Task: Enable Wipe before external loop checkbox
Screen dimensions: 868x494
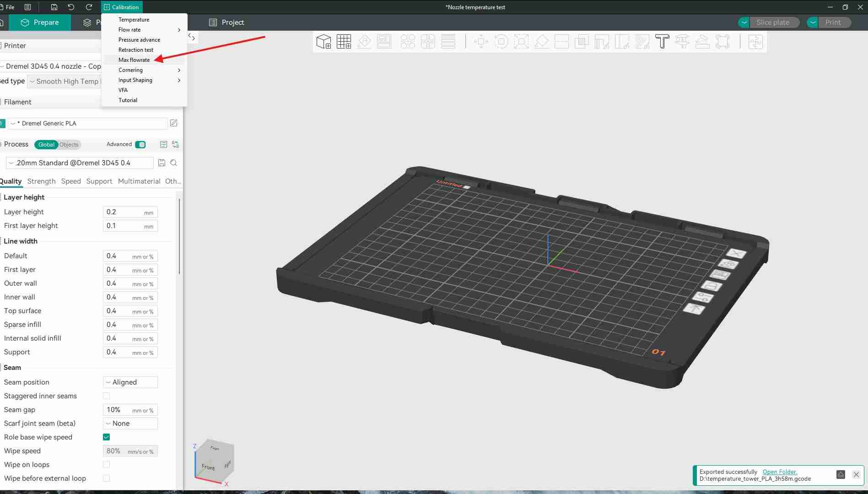Action: click(x=106, y=478)
